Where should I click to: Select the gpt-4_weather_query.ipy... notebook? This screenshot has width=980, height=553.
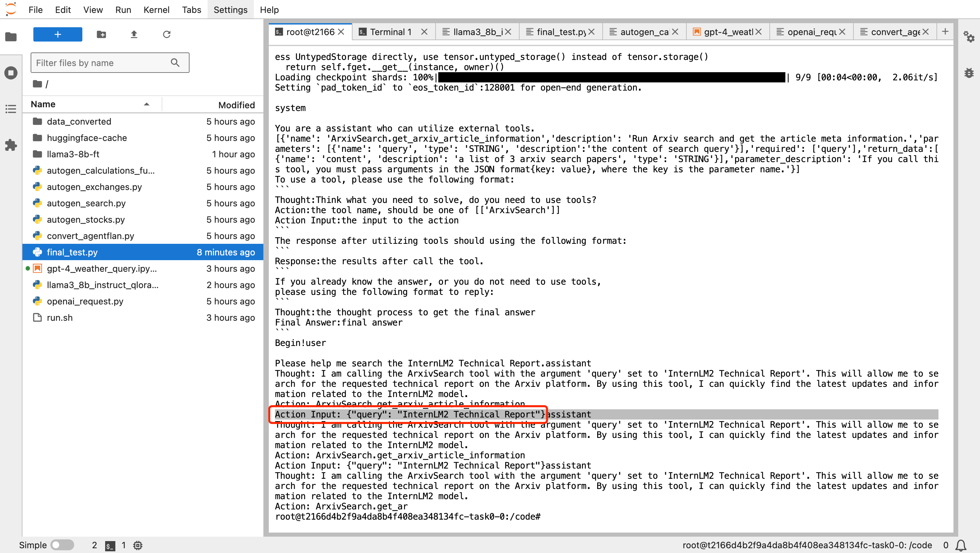(x=143, y=269)
